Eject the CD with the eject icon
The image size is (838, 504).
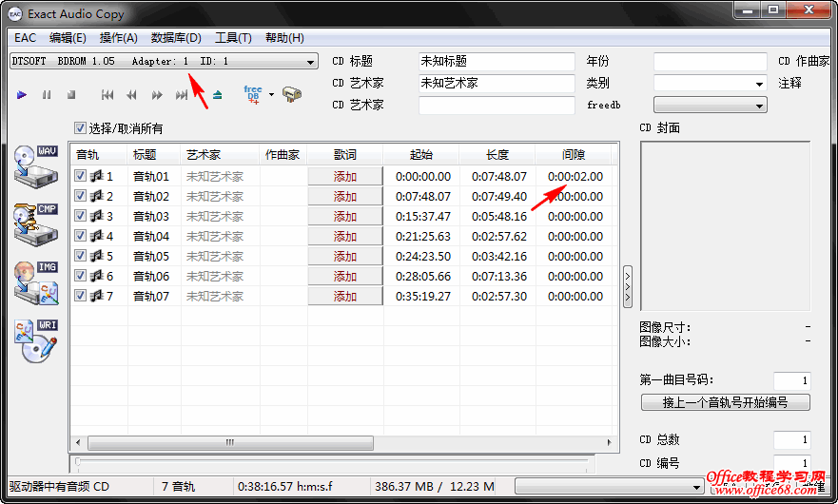[x=217, y=95]
